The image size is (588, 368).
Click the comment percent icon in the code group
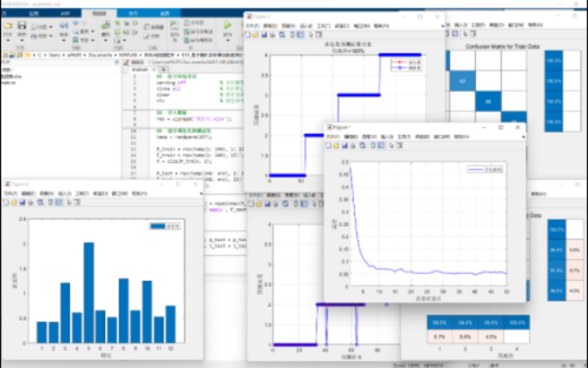(x=117, y=23)
